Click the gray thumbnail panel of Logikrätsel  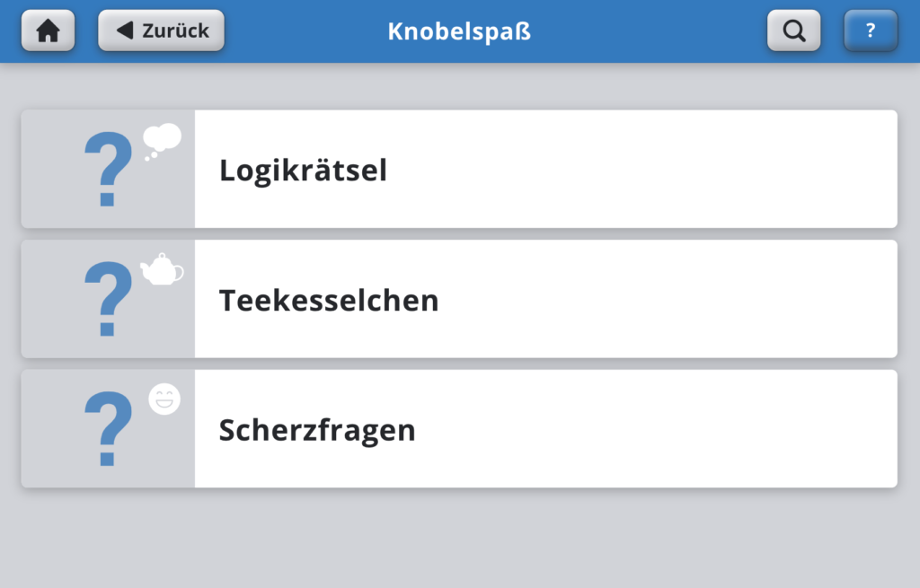tap(108, 169)
